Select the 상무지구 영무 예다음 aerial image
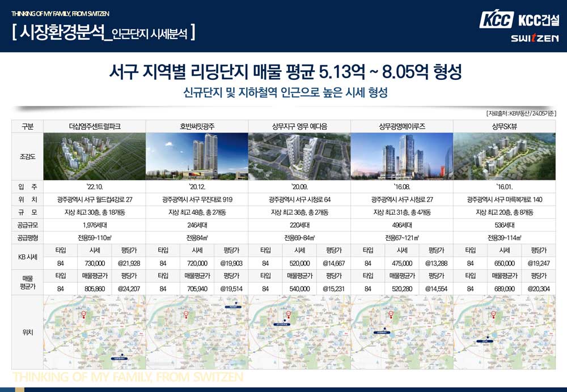The image size is (567, 392). 299,155
